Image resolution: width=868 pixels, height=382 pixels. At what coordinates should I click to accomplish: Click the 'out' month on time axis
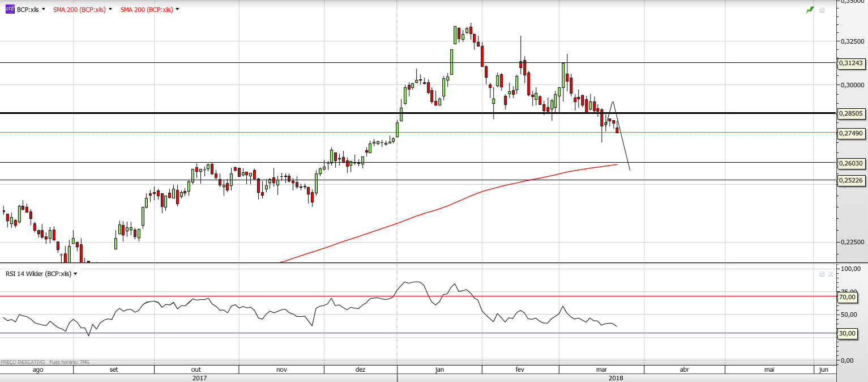tap(196, 370)
